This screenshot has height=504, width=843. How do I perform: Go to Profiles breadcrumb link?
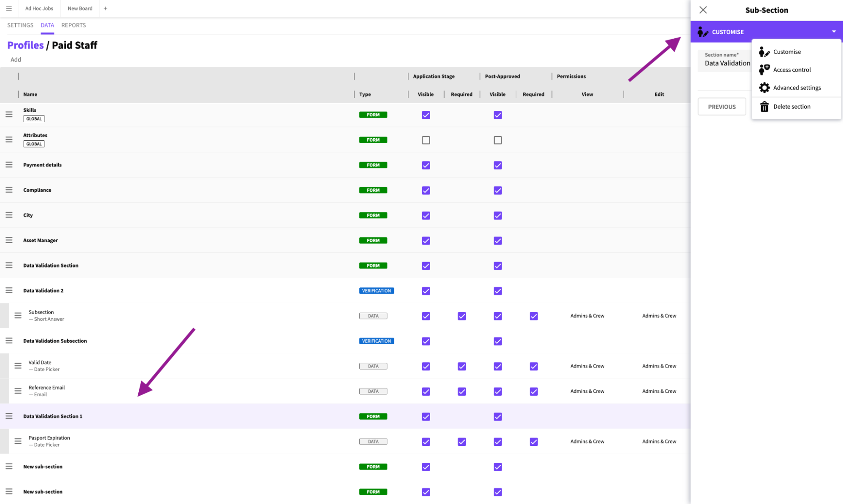coord(25,45)
